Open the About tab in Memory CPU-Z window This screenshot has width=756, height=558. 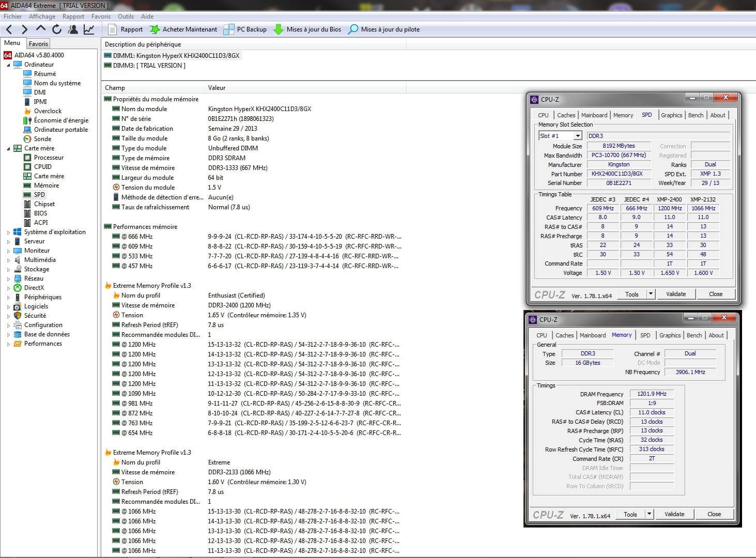tap(716, 335)
